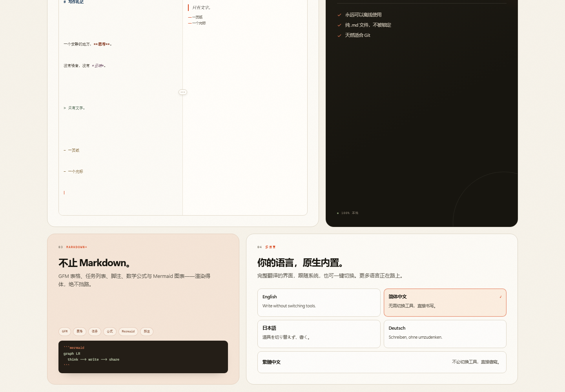The width and height of the screenshot is (565, 392).
Task: Click the checkmark on 简体中文 card
Action: 501,297
